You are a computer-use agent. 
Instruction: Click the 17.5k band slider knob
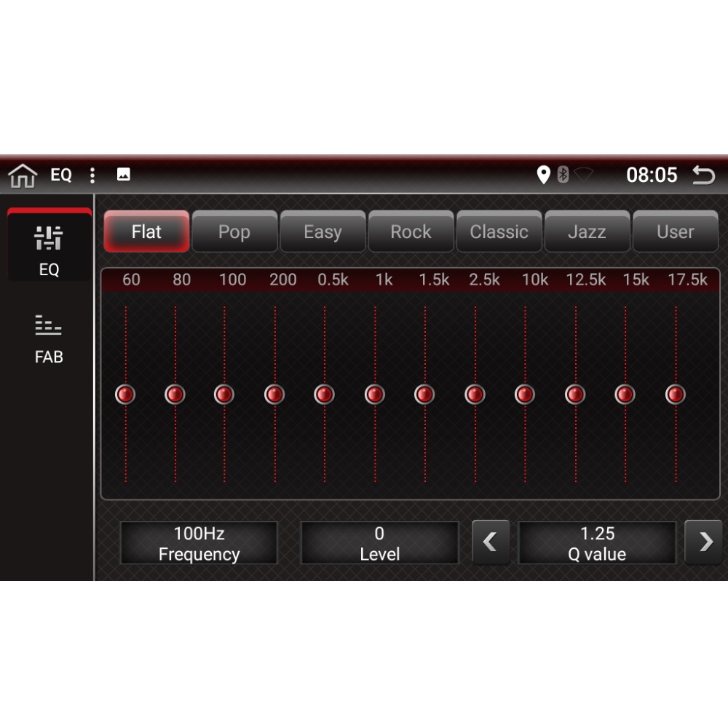point(676,395)
